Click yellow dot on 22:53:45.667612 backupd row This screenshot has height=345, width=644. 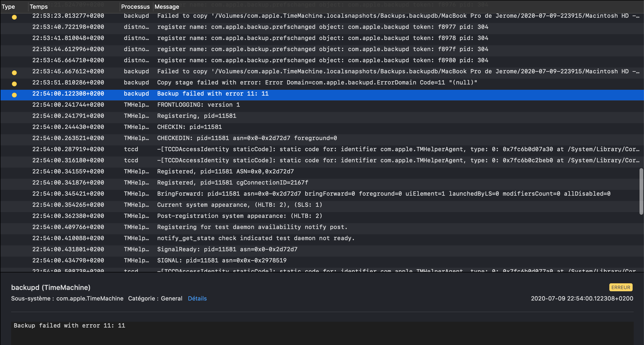click(14, 73)
